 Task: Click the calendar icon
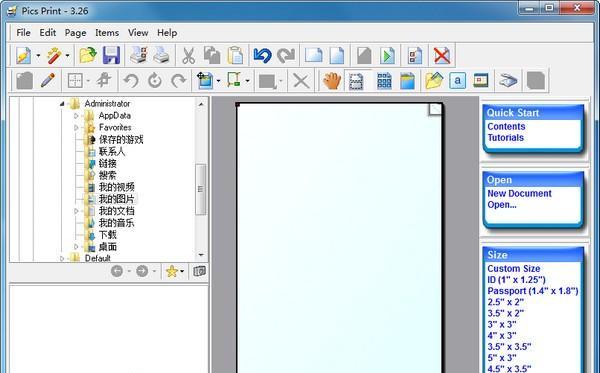[x=481, y=81]
